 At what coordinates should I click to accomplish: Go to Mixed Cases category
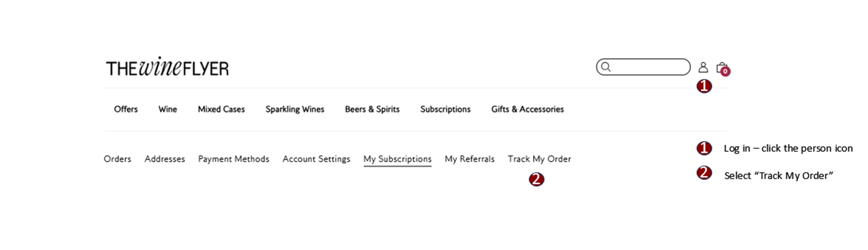(221, 109)
